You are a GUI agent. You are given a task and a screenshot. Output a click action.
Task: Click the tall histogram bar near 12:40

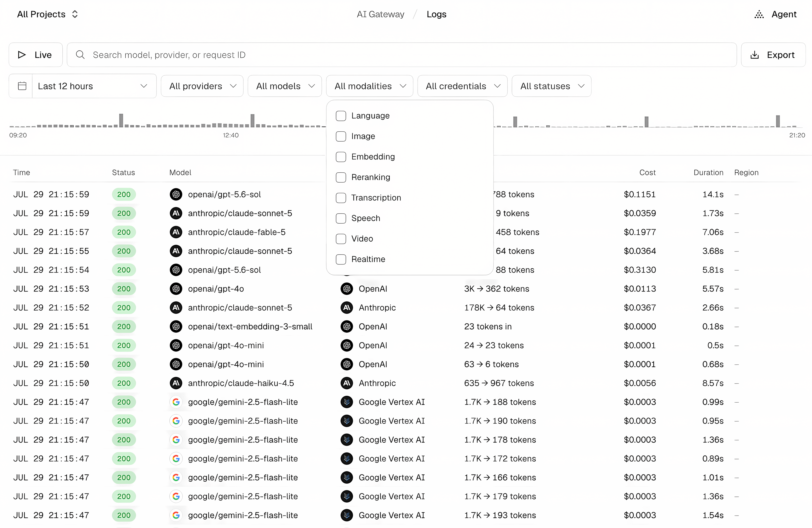252,121
